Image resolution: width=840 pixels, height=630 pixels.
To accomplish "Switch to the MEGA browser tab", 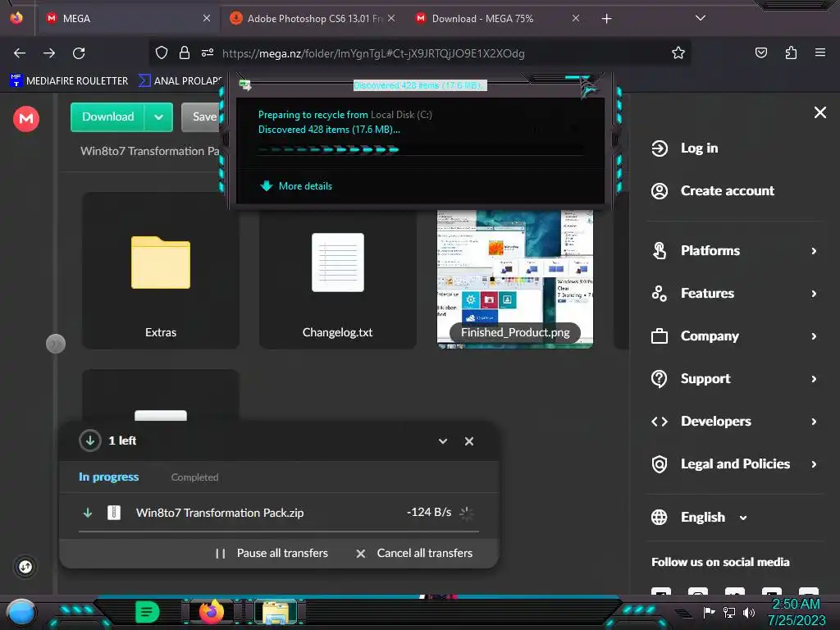I will [x=127, y=18].
